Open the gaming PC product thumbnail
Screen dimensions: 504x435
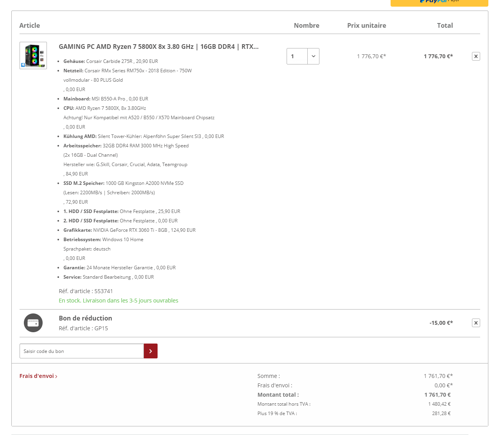(x=33, y=55)
